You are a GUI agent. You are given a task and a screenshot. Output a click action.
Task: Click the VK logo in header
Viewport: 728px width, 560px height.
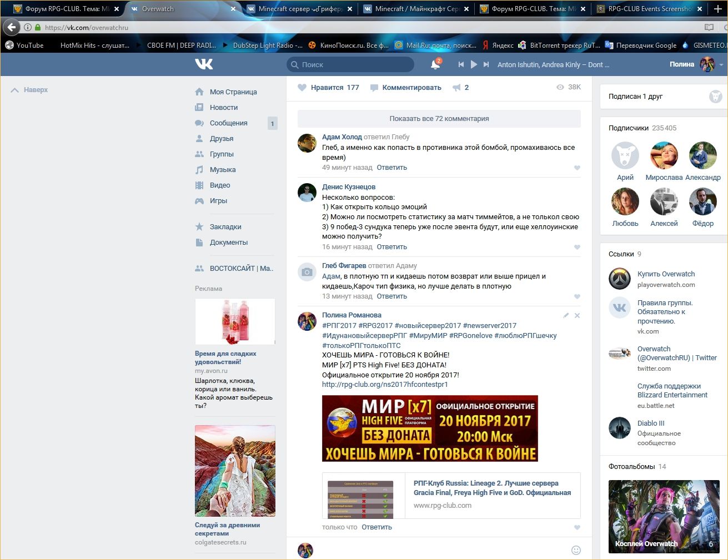204,64
